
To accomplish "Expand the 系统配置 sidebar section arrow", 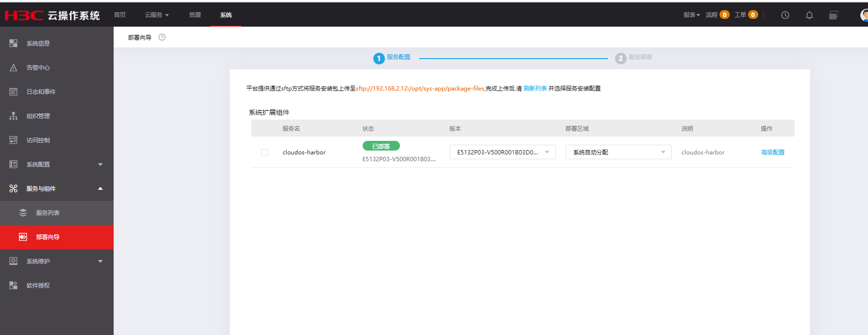I will 101,165.
